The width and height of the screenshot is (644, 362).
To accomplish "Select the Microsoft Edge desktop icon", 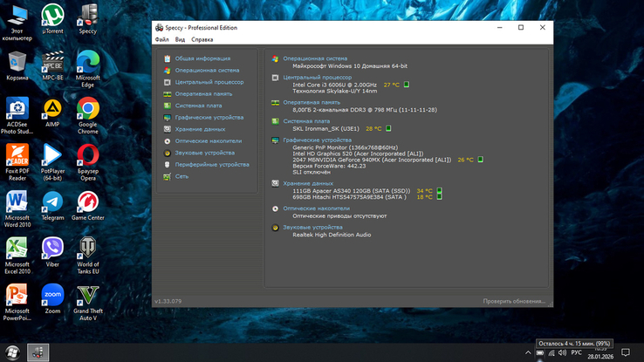I will (88, 69).
